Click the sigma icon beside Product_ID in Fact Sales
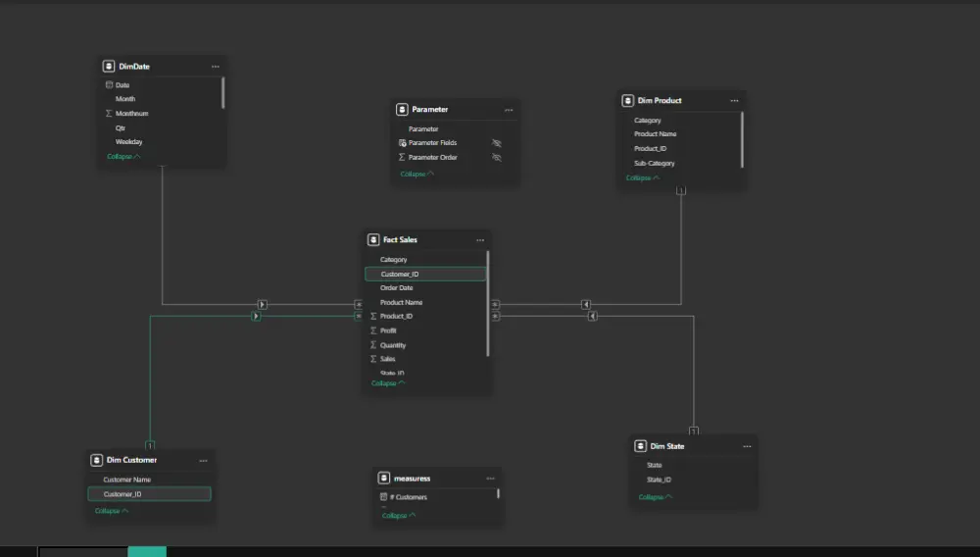 373,317
